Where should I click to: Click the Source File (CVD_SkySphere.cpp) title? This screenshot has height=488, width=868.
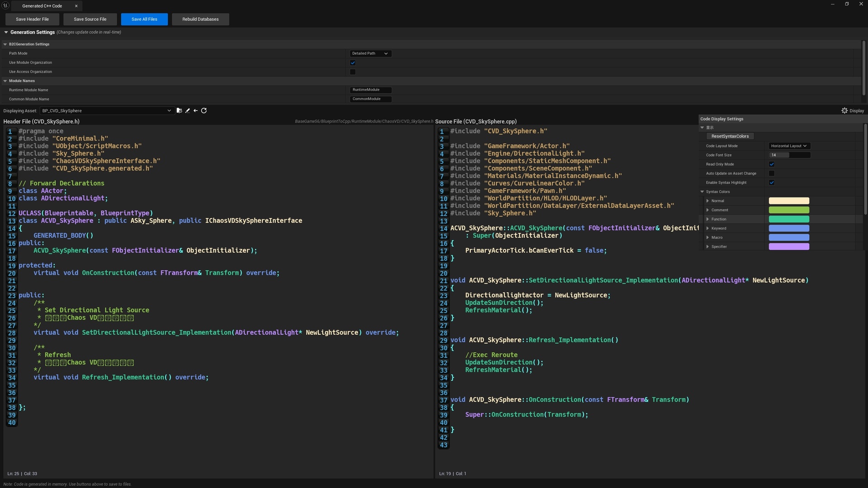tap(476, 122)
